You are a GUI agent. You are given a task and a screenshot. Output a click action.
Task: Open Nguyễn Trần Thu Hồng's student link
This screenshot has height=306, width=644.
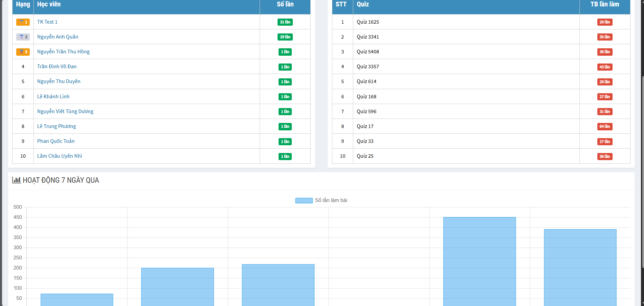[x=63, y=52]
